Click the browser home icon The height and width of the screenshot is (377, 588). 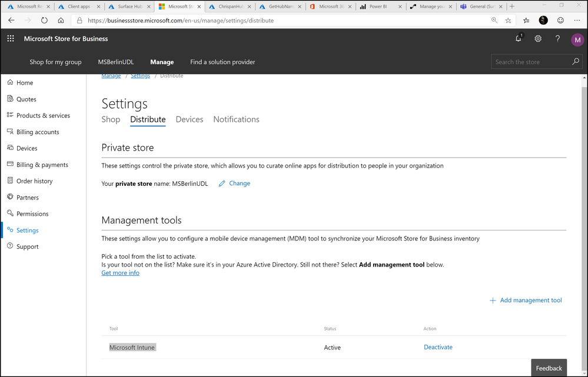point(61,21)
